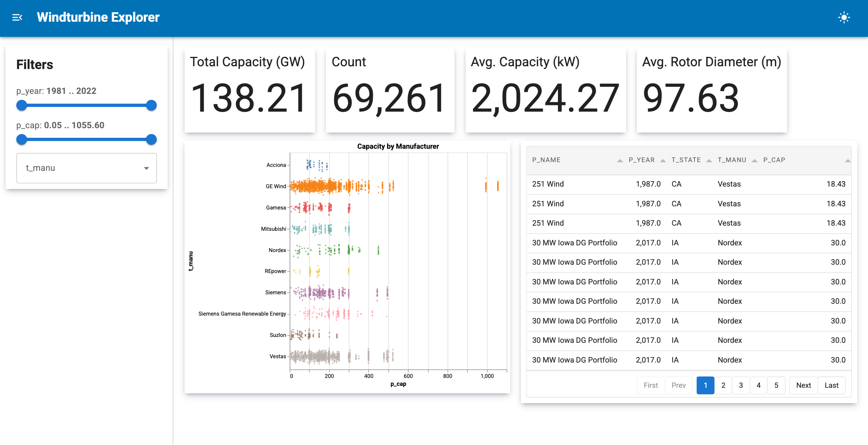Image resolution: width=868 pixels, height=445 pixels.
Task: Click the First page button
Action: tap(651, 385)
